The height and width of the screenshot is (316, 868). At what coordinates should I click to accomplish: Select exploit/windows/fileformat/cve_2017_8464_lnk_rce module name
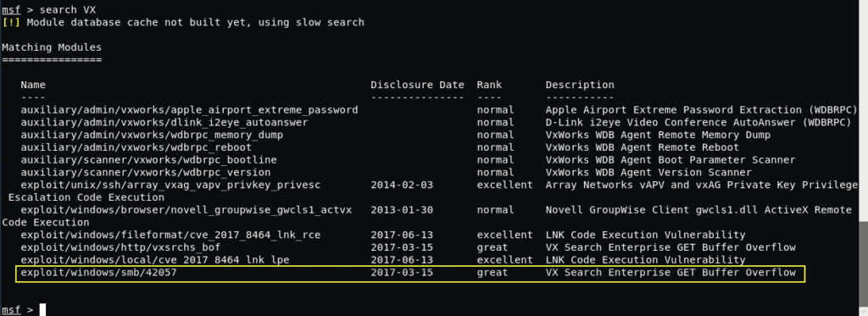point(170,236)
